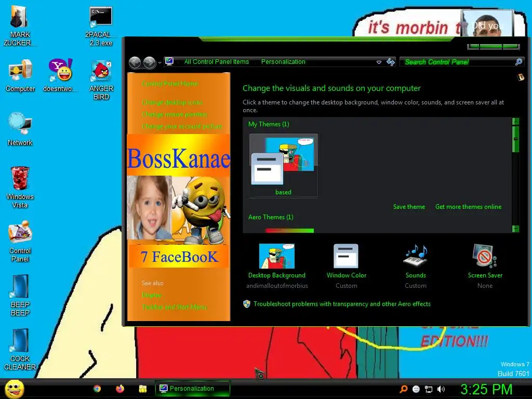The height and width of the screenshot is (399, 532).
Task: Click the network tray icon
Action: (429, 390)
